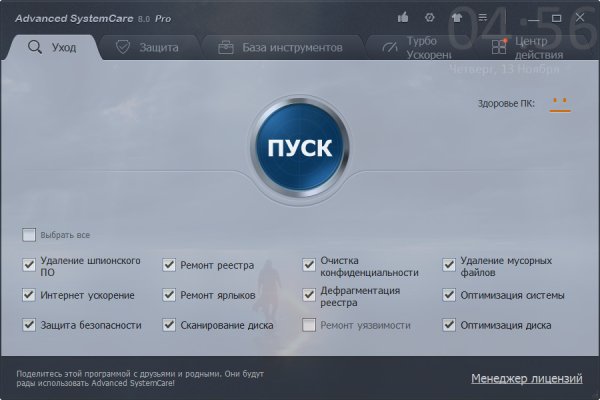Open settings via the gear icon
The width and height of the screenshot is (600, 400).
coord(429,17)
